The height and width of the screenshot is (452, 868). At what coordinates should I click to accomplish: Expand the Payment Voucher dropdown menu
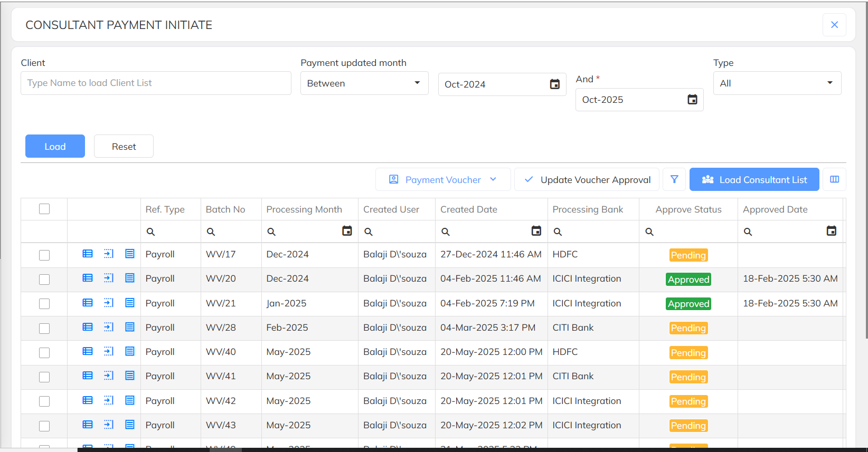click(442, 180)
